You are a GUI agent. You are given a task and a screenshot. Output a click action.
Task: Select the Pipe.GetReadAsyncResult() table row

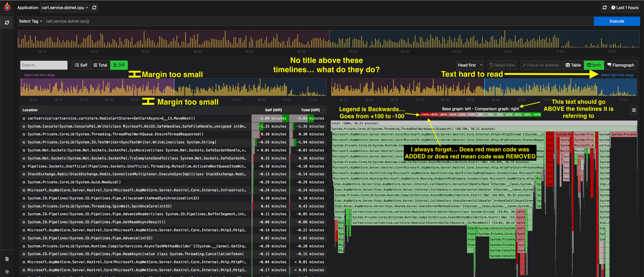pos(173,222)
